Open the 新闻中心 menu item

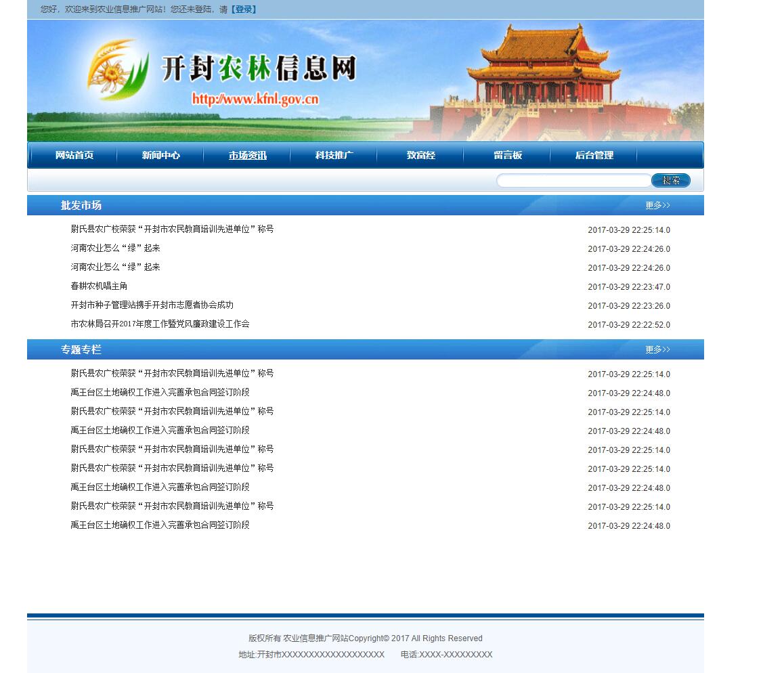160,155
